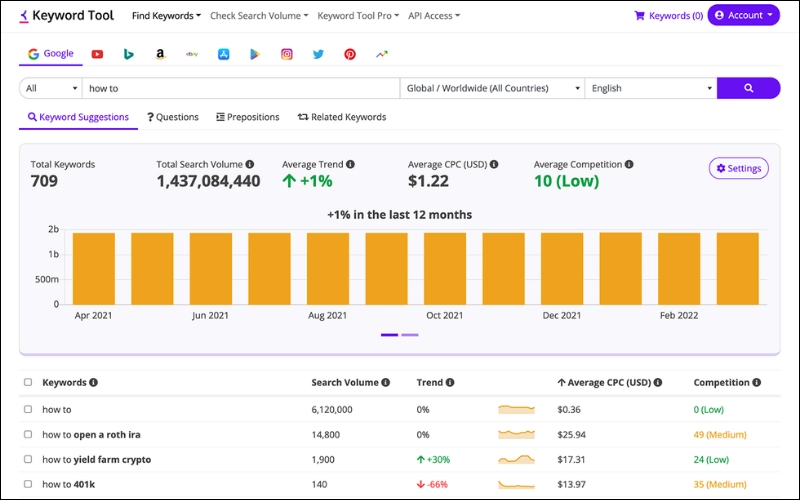This screenshot has width=800, height=500.
Task: Click the purple magnifier search button
Action: pos(748,88)
